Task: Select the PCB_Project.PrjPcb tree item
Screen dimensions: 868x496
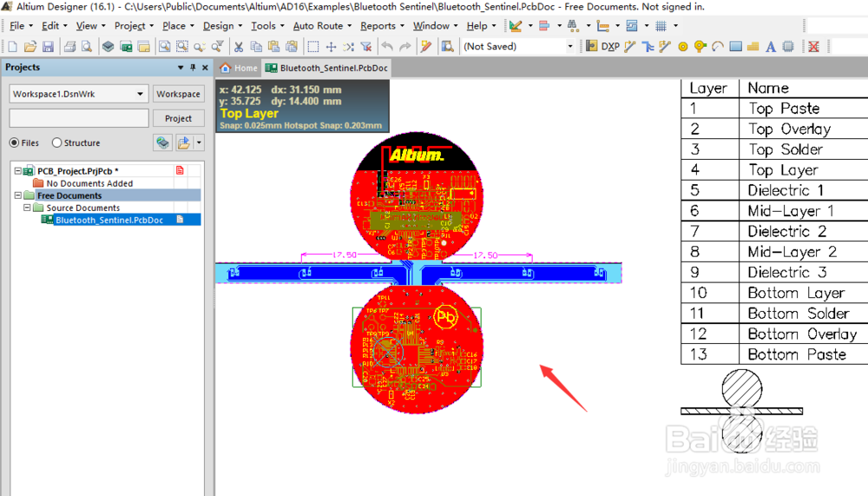Action: pyautogui.click(x=77, y=171)
